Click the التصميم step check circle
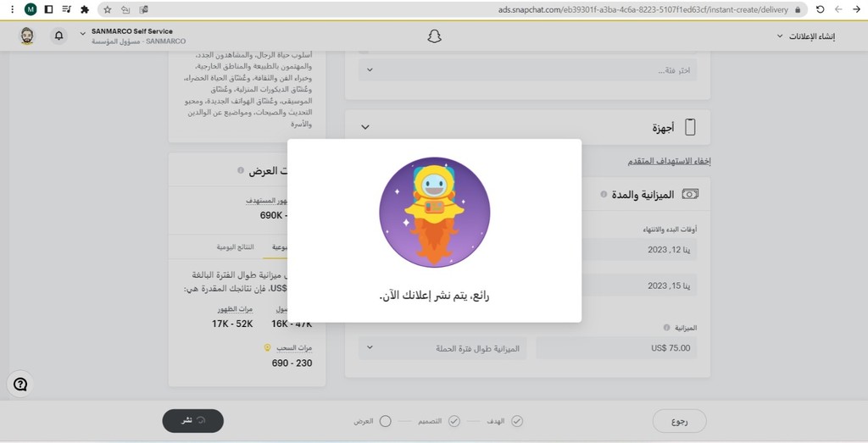The width and height of the screenshot is (868, 443). [454, 422]
